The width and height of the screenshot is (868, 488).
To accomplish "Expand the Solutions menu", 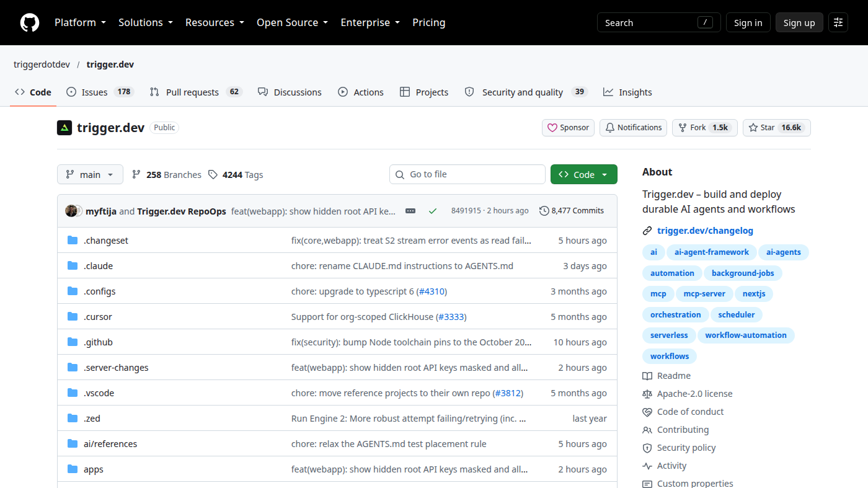I will pyautogui.click(x=146, y=22).
